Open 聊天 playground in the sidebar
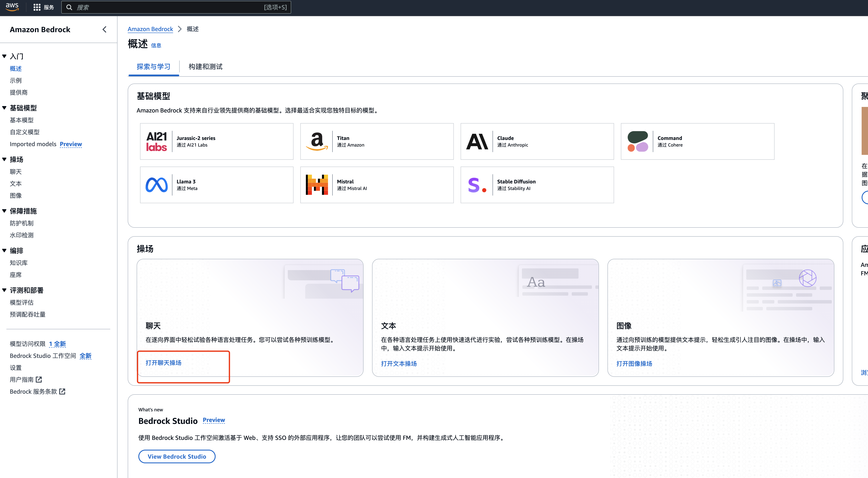The image size is (868, 478). (x=16, y=172)
